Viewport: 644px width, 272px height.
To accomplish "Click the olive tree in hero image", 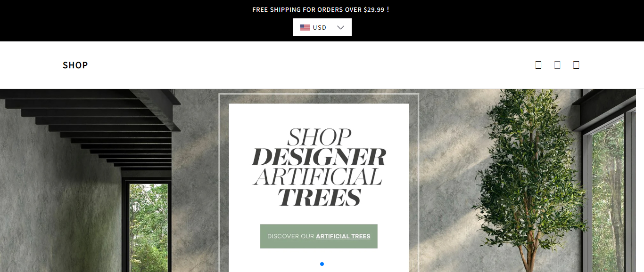I will pos(528,179).
